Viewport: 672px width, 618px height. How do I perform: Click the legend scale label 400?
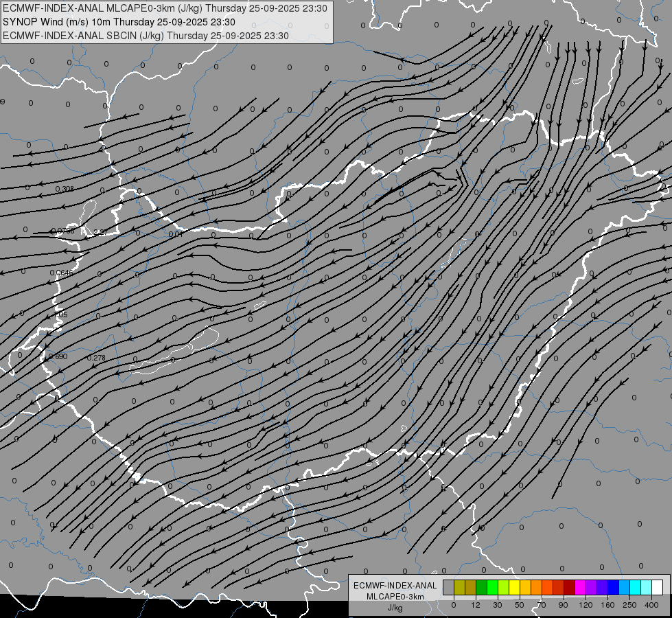coord(651,605)
